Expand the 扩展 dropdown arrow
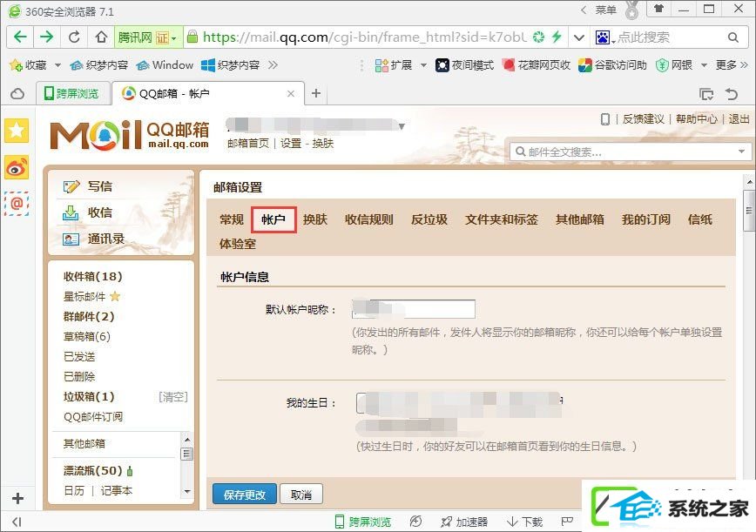The height and width of the screenshot is (532, 756). (x=424, y=65)
